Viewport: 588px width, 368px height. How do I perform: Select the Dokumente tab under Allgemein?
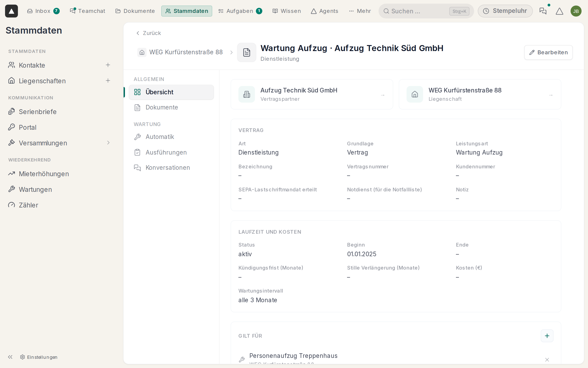pyautogui.click(x=171, y=107)
